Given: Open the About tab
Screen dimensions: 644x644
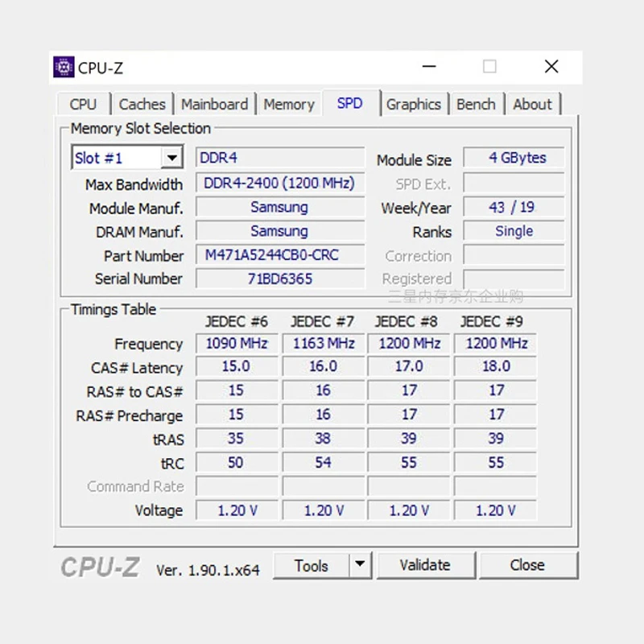Looking at the screenshot, I should (x=533, y=104).
